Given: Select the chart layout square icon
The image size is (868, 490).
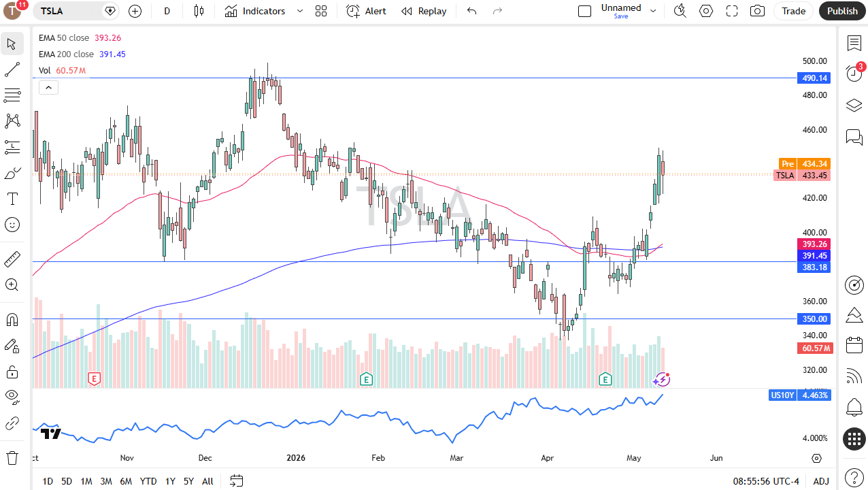Looking at the screenshot, I should point(584,11).
